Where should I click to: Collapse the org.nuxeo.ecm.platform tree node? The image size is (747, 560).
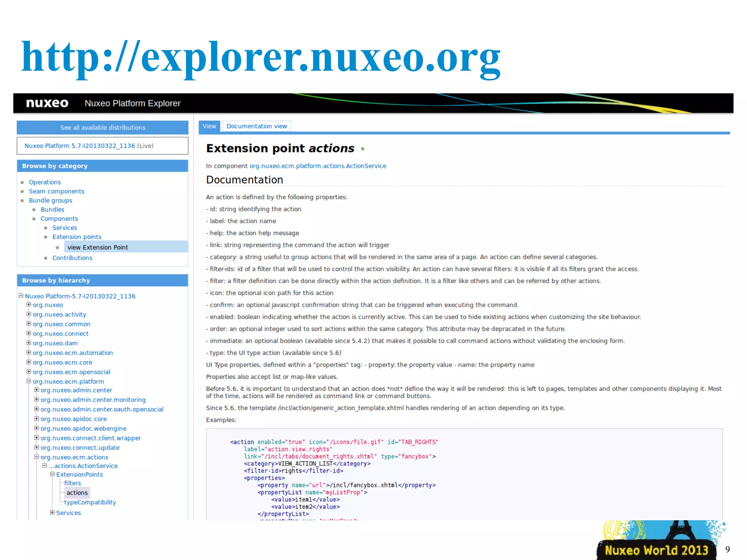(29, 381)
